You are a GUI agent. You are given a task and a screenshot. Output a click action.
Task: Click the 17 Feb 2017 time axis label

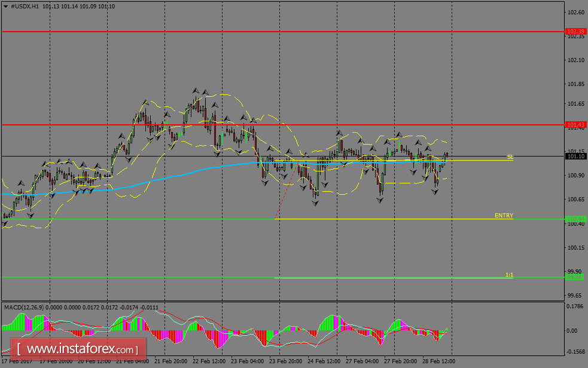18,362
